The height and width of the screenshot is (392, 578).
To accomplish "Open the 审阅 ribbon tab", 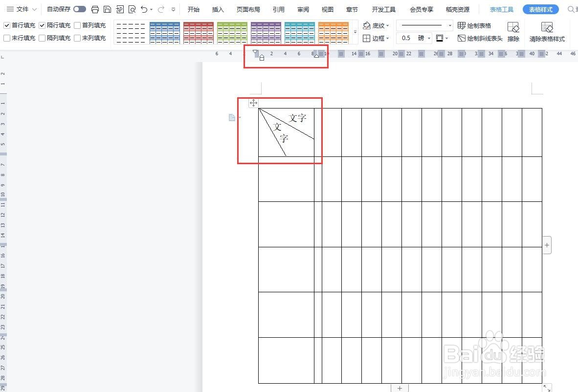I will [x=303, y=9].
